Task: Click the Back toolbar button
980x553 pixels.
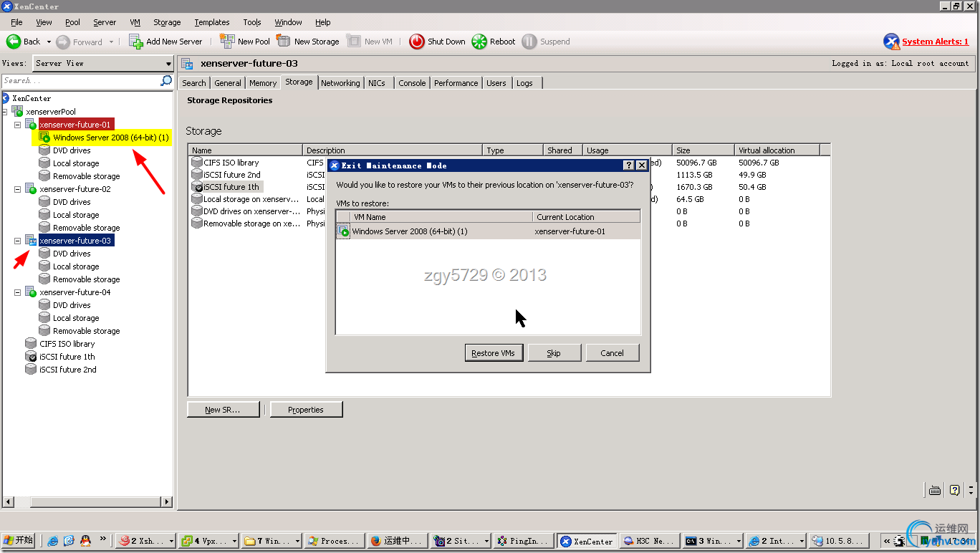Action: tap(24, 42)
